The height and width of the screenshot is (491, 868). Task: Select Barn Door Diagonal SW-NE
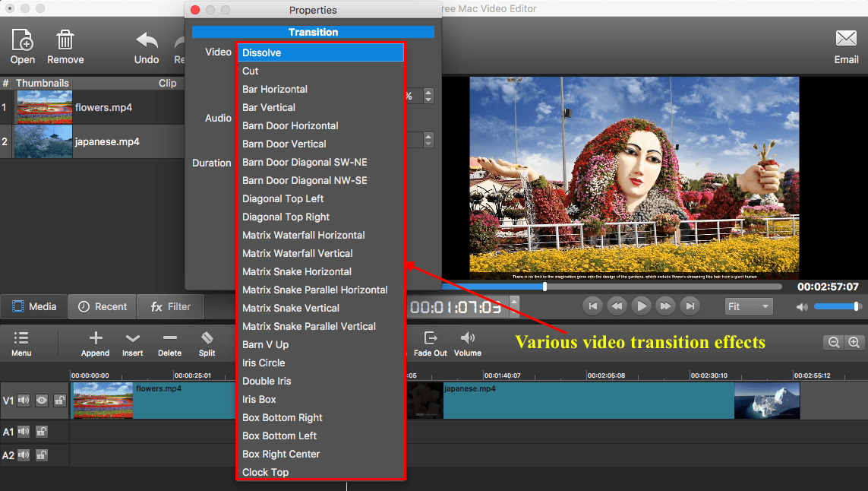(320, 163)
